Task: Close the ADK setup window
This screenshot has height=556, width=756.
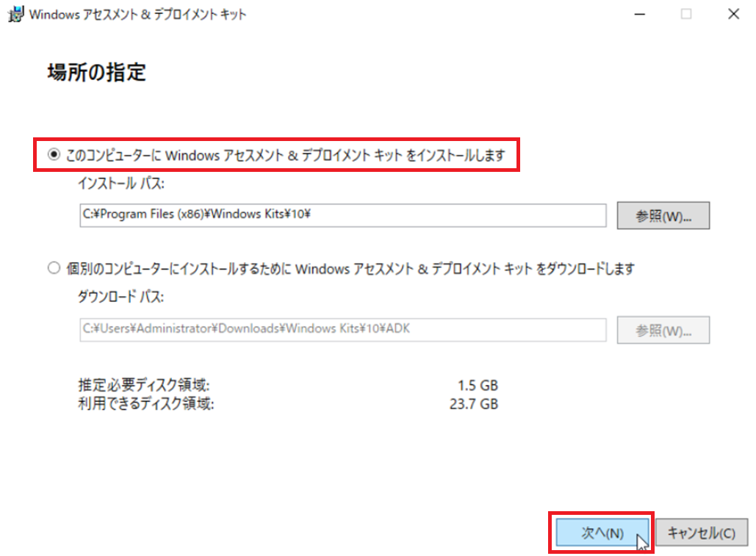Action: (733, 14)
